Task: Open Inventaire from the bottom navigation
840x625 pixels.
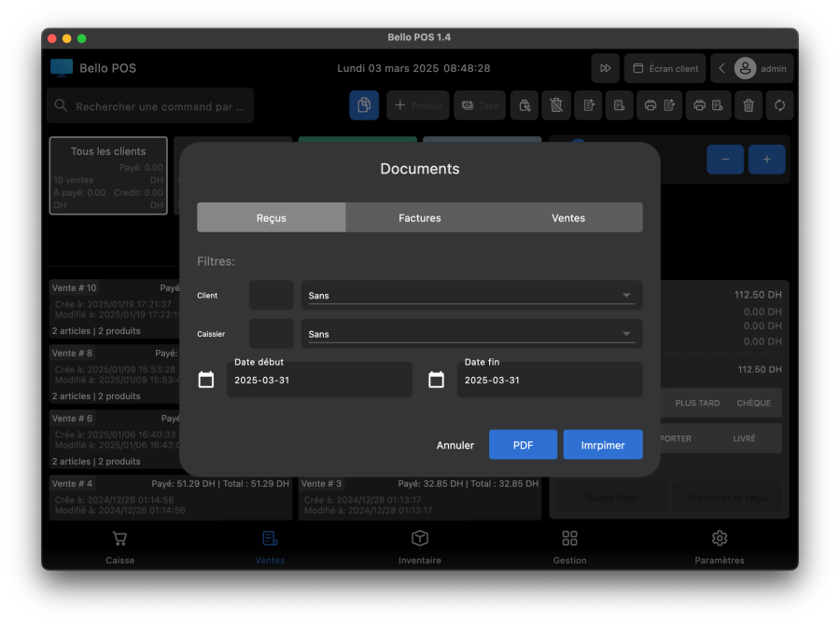Action: click(420, 547)
